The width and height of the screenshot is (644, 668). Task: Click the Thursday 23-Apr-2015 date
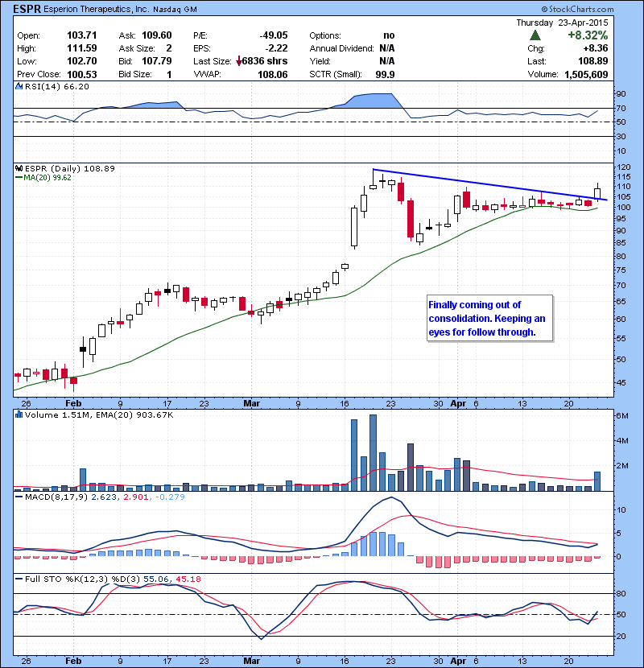[562, 23]
